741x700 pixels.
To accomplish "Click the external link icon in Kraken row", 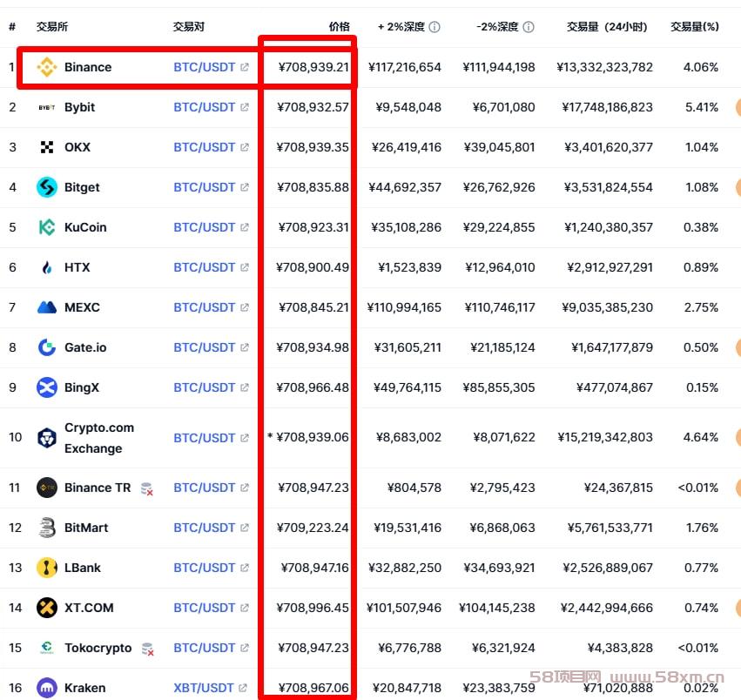I will tap(243, 688).
